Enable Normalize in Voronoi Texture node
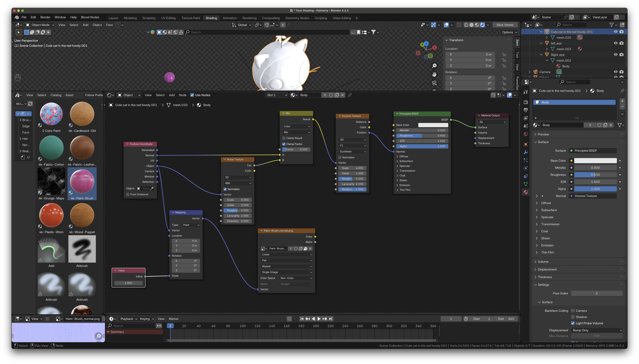This screenshot has height=364, width=639. pyautogui.click(x=340, y=158)
